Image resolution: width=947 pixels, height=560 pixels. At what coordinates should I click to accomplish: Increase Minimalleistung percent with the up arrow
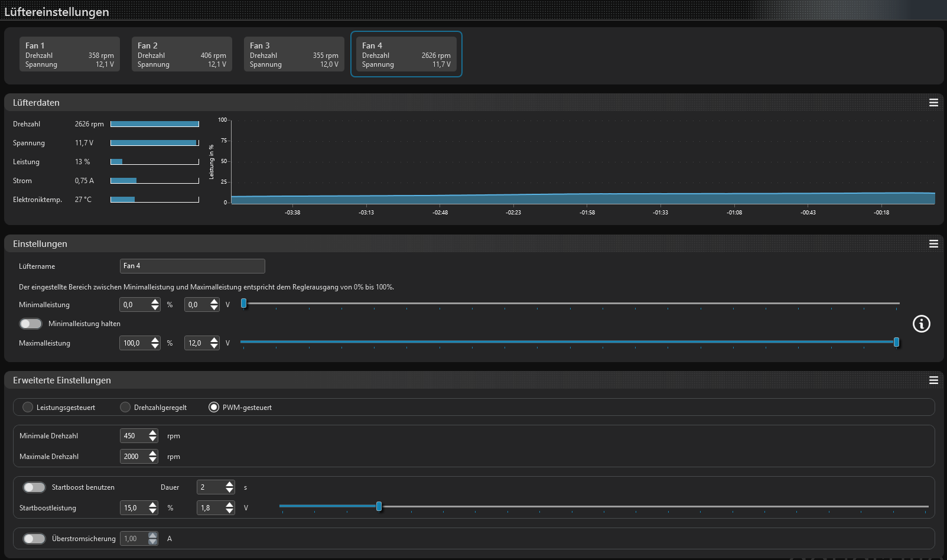coord(155,301)
